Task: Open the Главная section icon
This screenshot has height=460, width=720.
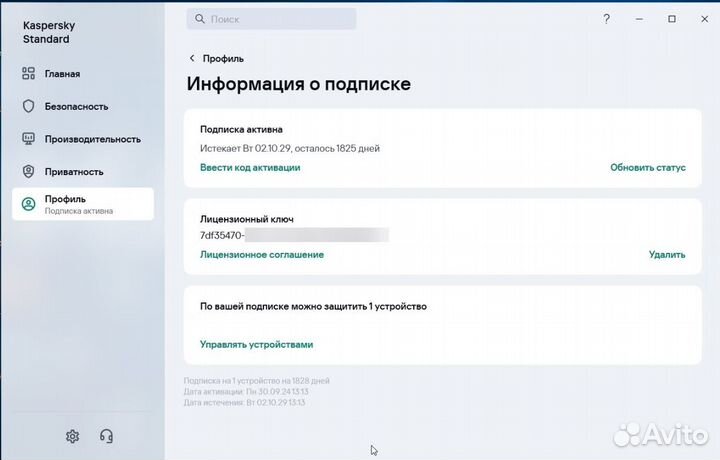Action: click(28, 73)
